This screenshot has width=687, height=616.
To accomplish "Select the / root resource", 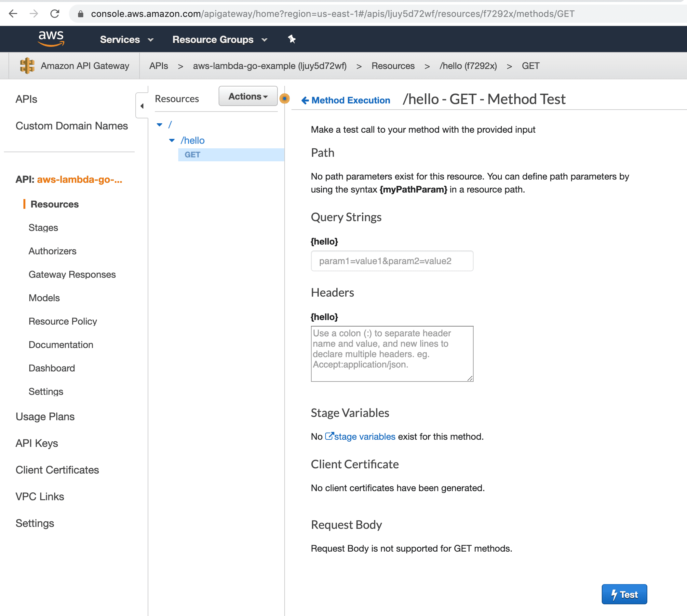I will (170, 125).
